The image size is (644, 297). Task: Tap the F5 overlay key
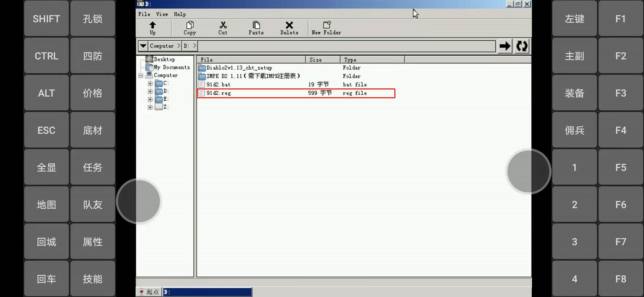coord(621,167)
